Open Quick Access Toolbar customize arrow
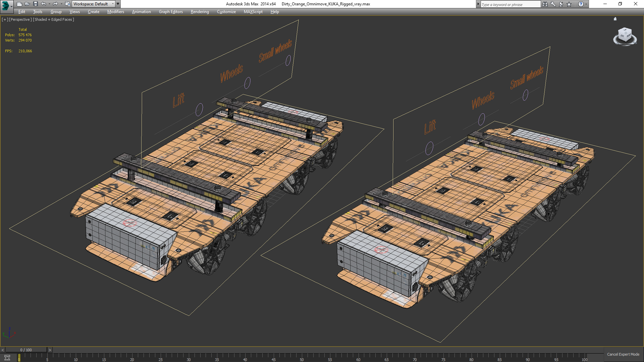644x362 pixels. click(x=118, y=4)
